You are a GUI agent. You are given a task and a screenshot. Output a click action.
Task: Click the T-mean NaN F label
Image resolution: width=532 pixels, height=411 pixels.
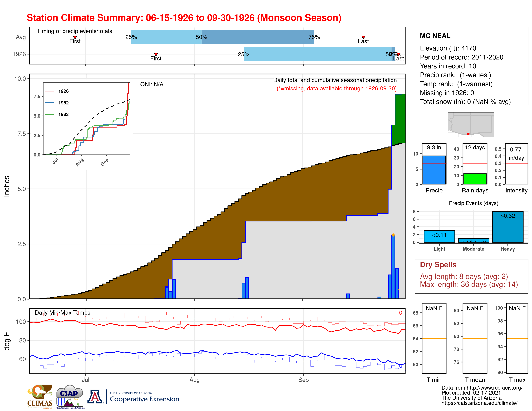(475, 308)
